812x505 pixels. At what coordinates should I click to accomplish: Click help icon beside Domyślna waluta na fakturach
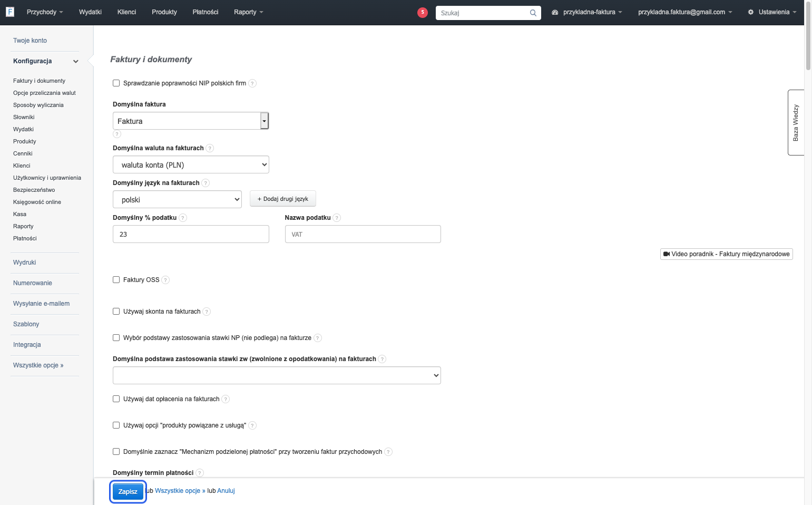coord(210,148)
